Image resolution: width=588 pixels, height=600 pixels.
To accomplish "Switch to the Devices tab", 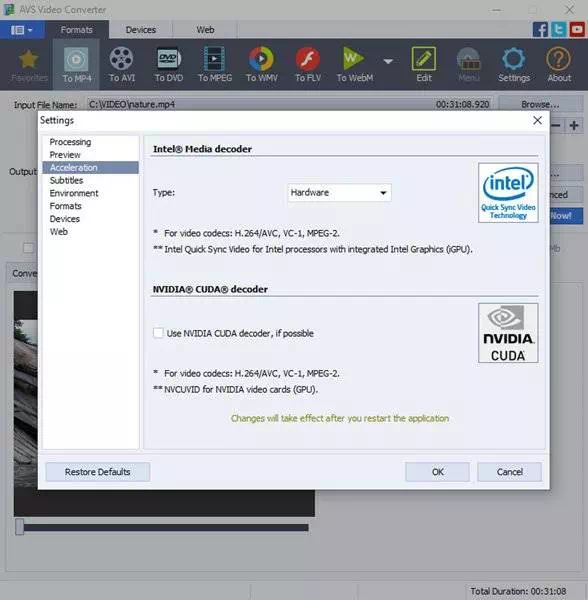I will (140, 30).
